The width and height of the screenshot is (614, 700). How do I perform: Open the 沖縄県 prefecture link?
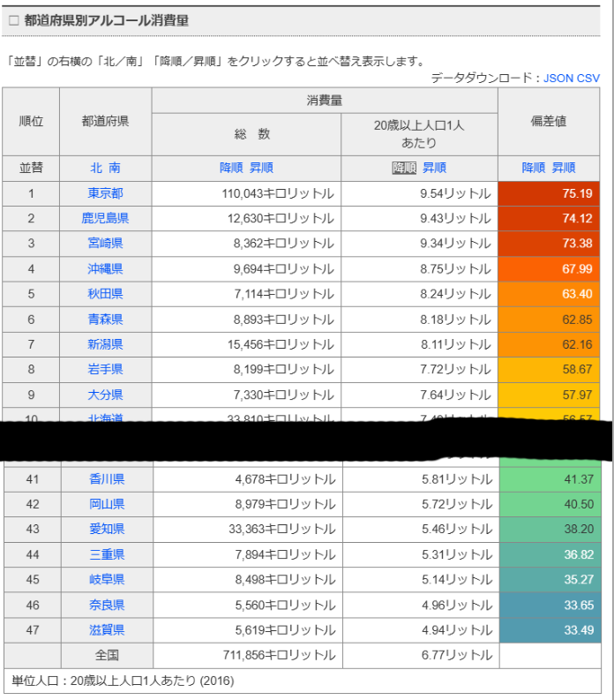(106, 268)
